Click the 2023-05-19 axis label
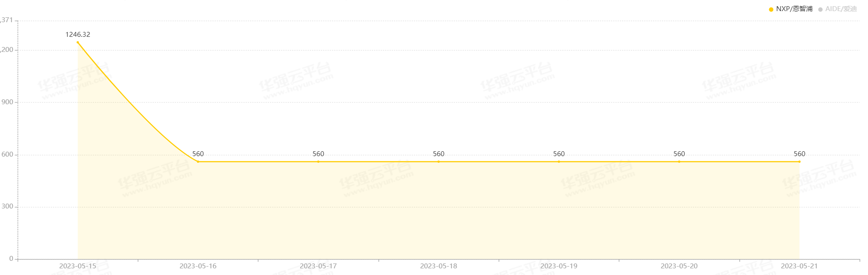Viewport: 868px width, 275px height. pos(559,266)
